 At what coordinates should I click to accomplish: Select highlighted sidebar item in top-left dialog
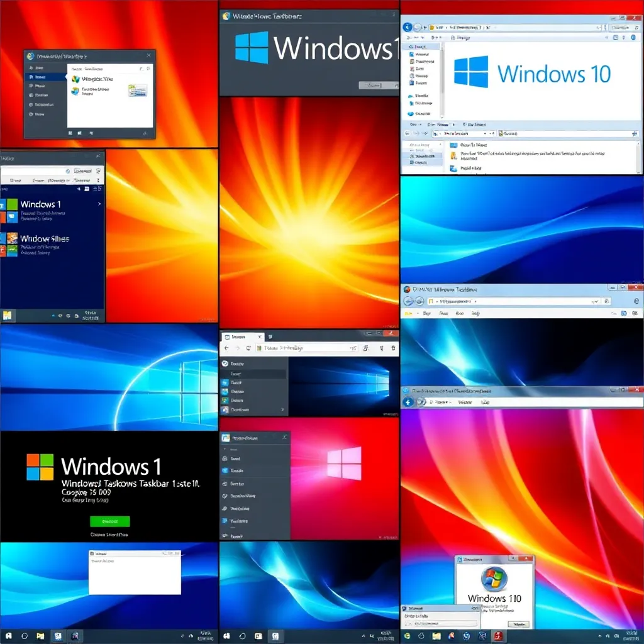click(x=45, y=77)
